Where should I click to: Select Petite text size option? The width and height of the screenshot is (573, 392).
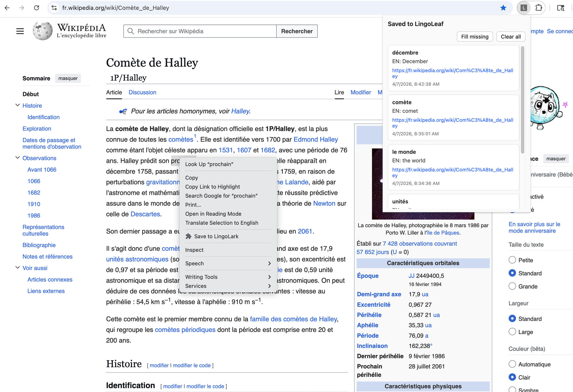512,260
